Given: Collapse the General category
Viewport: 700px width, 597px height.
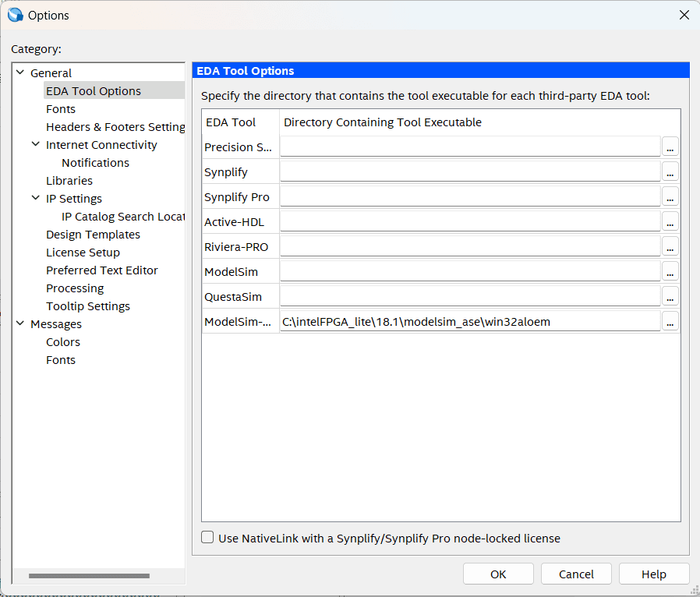Looking at the screenshot, I should coord(20,72).
